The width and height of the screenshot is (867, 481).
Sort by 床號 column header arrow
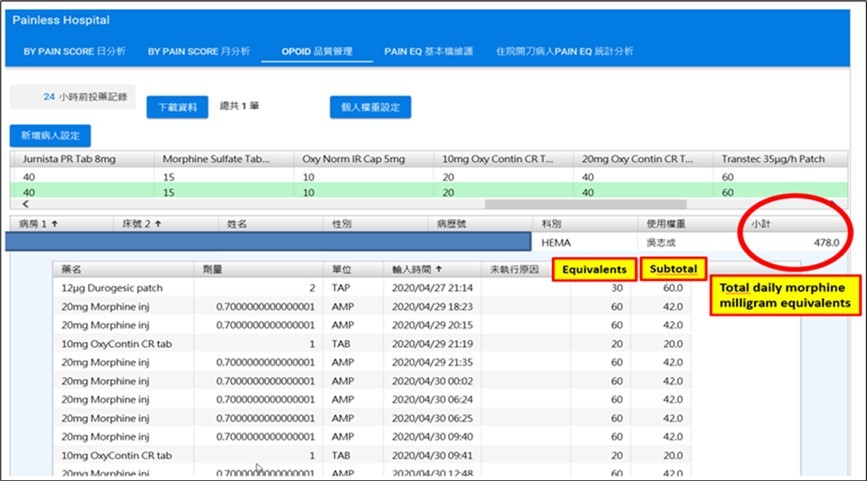[157, 224]
